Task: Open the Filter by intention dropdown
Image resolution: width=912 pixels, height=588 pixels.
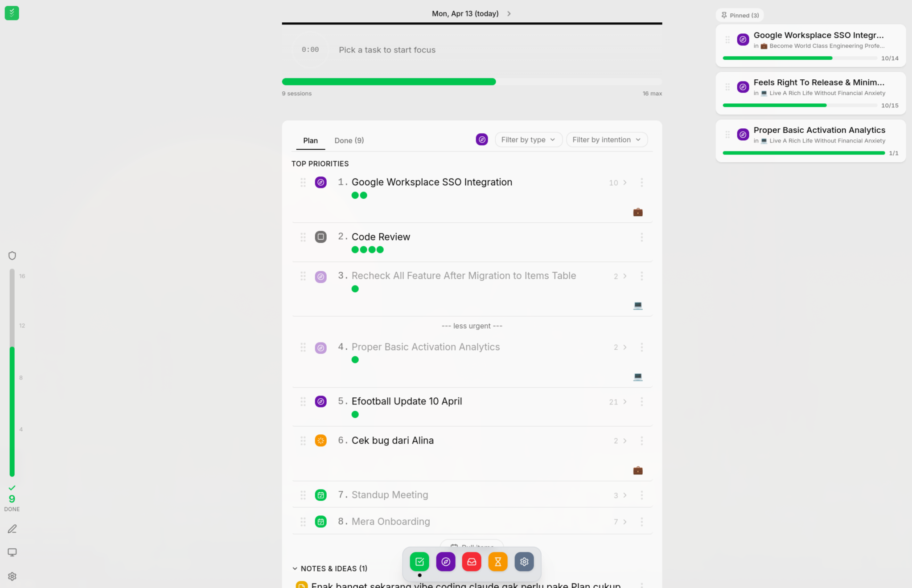Action: click(606, 140)
